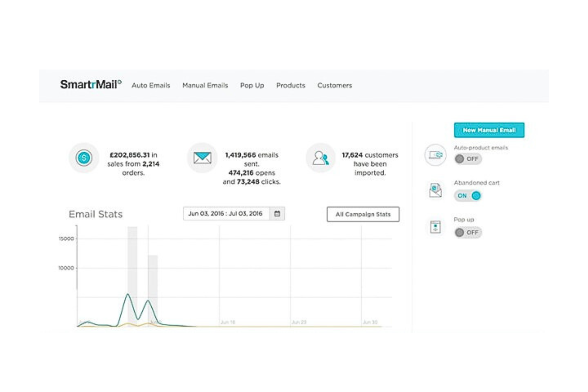This screenshot has width=588, height=392.
Task: Select the envelope emails sent icon
Action: pyautogui.click(x=202, y=156)
